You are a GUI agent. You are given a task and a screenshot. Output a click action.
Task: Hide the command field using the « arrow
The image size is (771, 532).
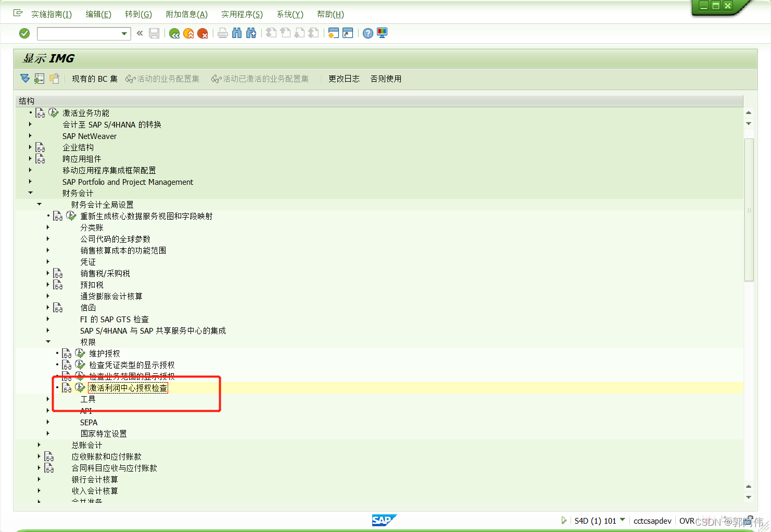pos(140,33)
